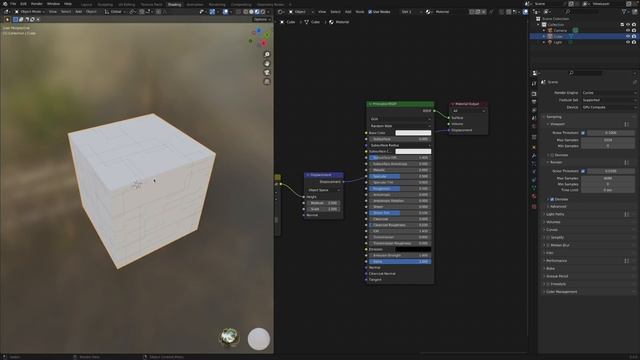Click the node editor type icon

coord(280,12)
